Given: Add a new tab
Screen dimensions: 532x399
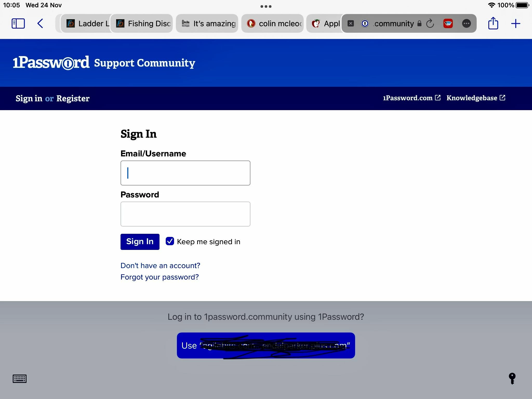Looking at the screenshot, I should 516,23.
